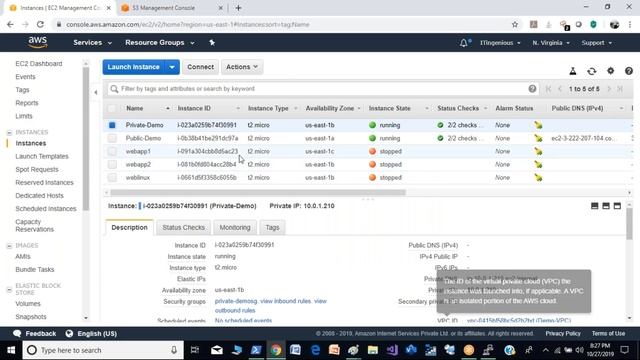Sort by Instance State column header
Screen dimensions: 640x360
(x=390, y=108)
